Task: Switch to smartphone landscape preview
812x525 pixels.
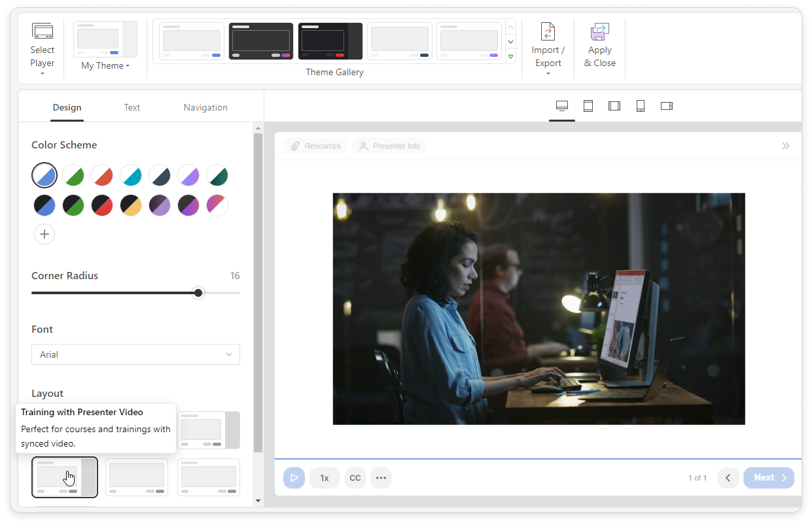Action: 666,105
